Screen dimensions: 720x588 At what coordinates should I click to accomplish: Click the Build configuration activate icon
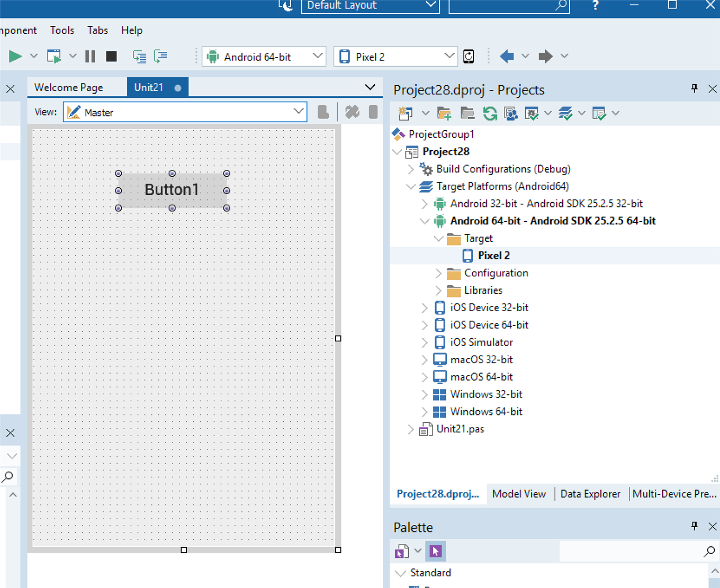coord(531,113)
